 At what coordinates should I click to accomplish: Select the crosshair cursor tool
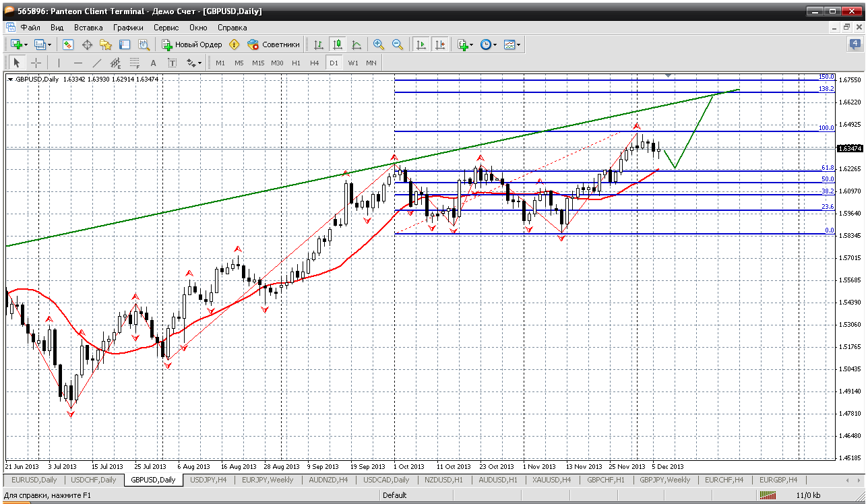point(36,63)
